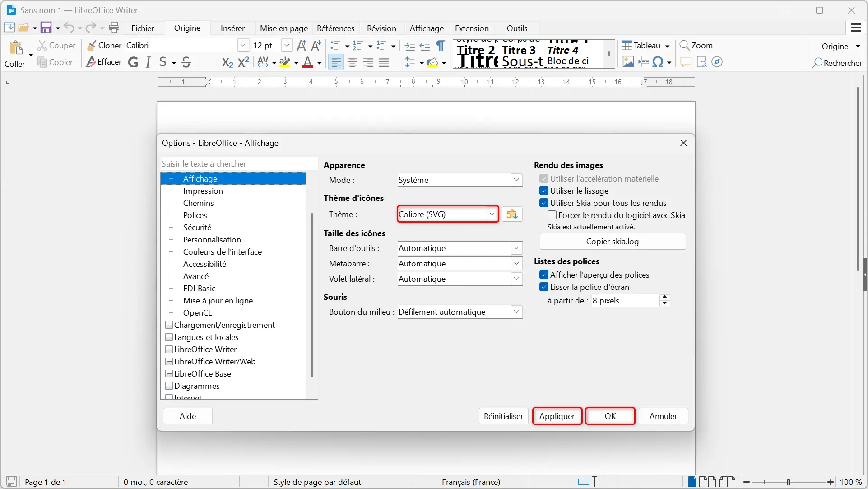Open Volet latéral icon size dropdown
The height and width of the screenshot is (489, 868).
460,279
